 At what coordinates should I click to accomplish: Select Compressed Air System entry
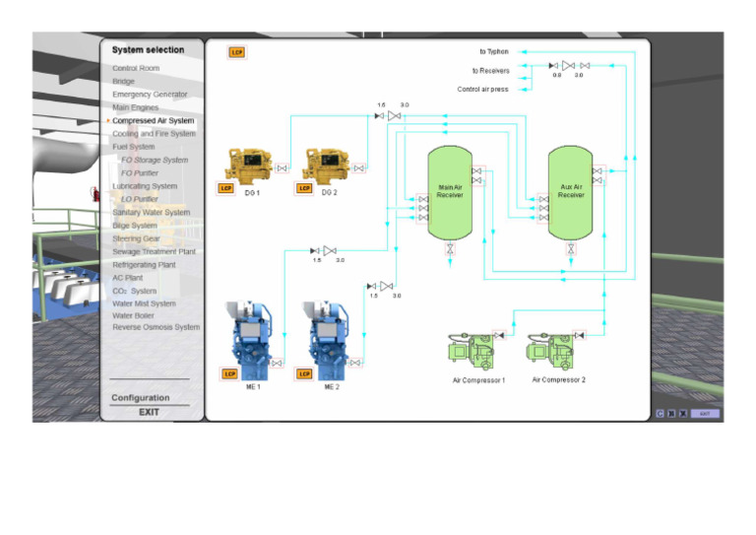tap(154, 120)
